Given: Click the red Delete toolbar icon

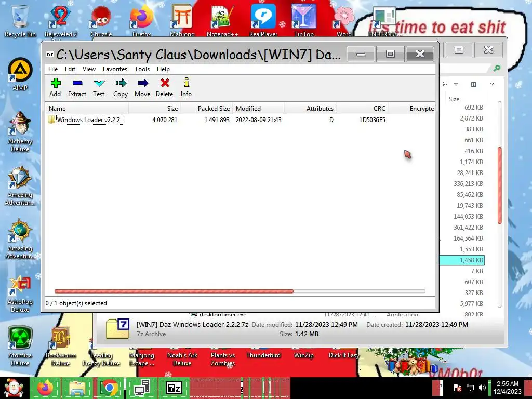Looking at the screenshot, I should (x=165, y=87).
